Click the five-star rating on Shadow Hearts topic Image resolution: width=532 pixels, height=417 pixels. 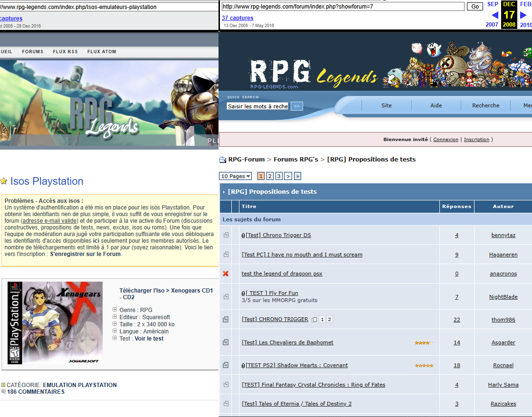[x=424, y=365]
